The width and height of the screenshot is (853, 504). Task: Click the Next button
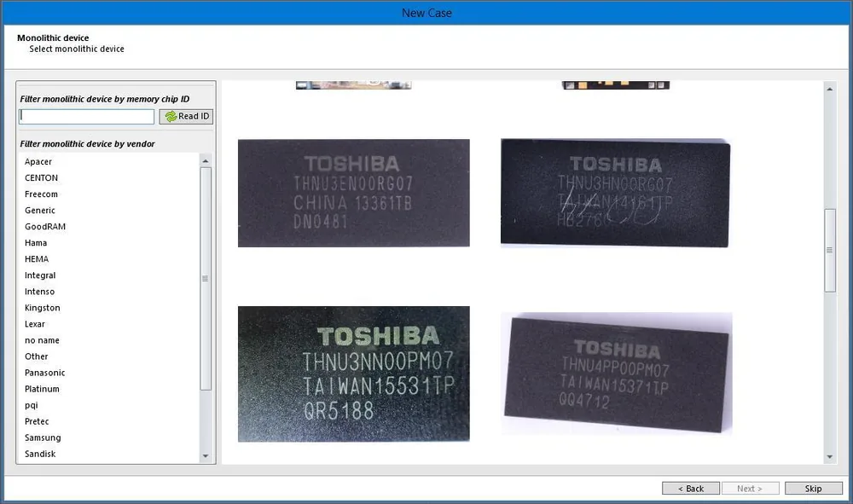coord(750,489)
